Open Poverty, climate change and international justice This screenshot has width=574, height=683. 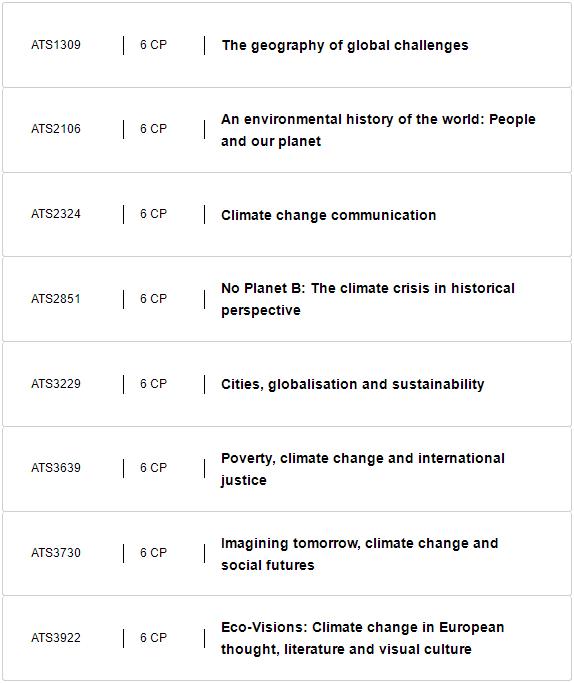click(363, 469)
